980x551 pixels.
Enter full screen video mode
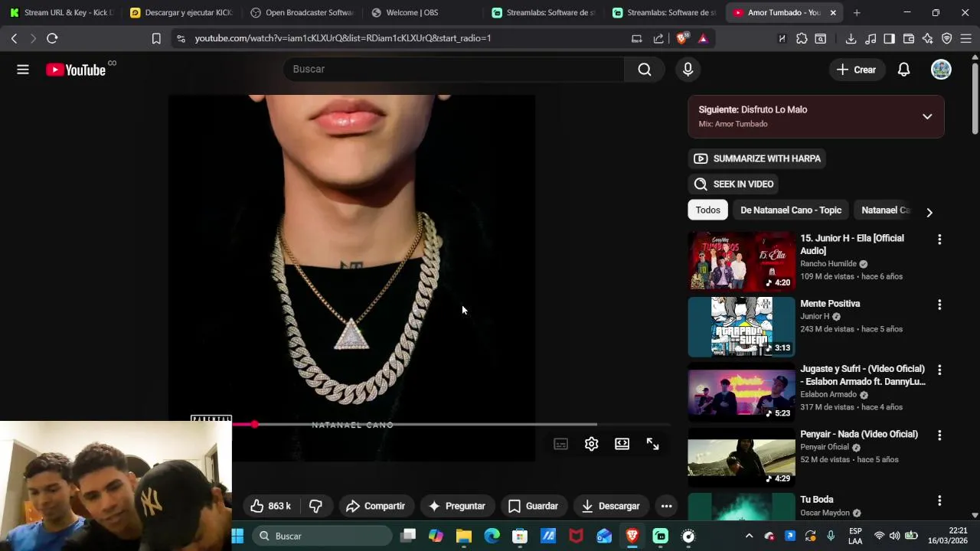(652, 444)
